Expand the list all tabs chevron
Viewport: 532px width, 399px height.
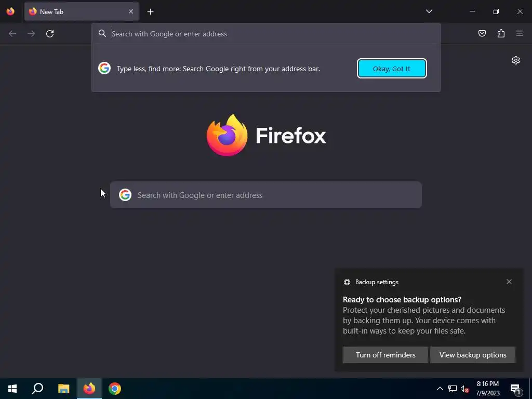[429, 11]
